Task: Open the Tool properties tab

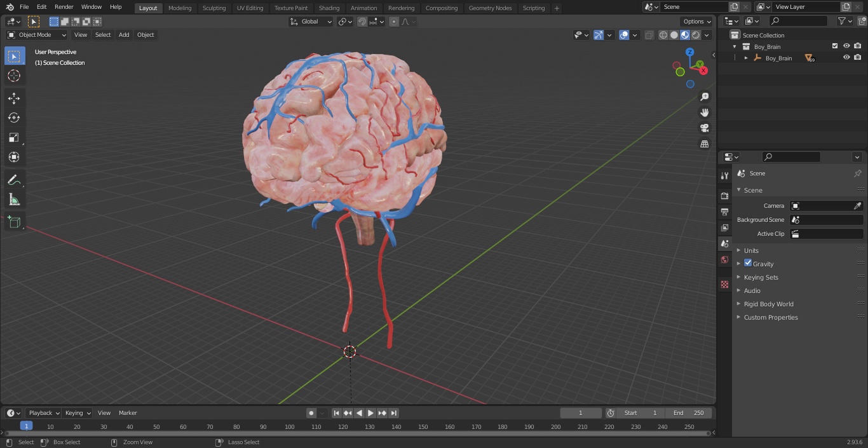Action: [724, 175]
